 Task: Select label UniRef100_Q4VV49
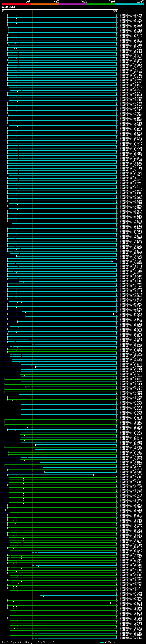click(x=131, y=371)
